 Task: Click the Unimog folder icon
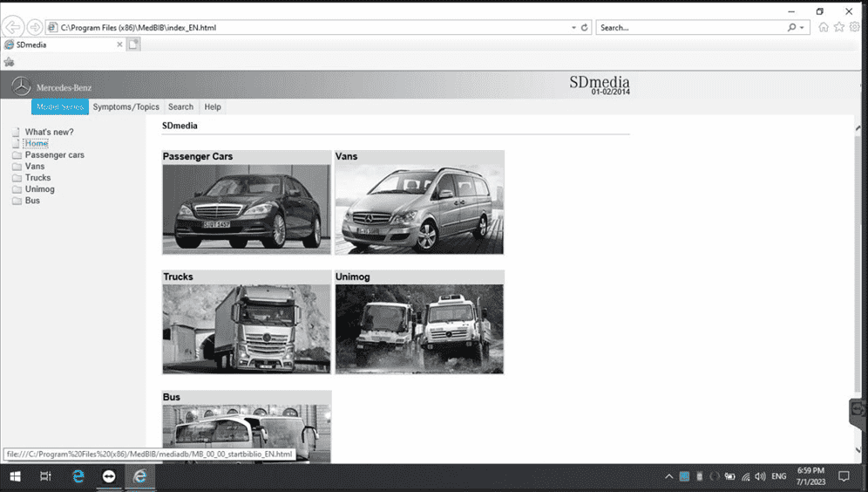coord(17,189)
